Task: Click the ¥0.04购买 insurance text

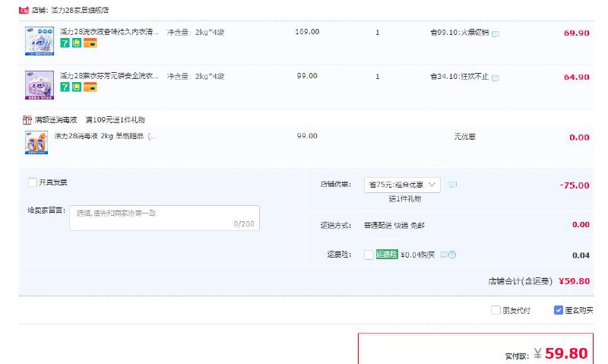Action: (417, 255)
